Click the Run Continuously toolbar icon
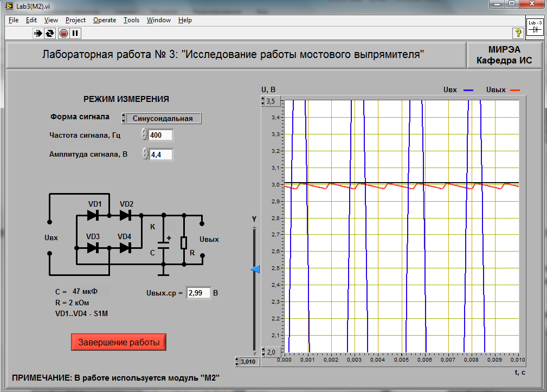547x392 pixels. pyautogui.click(x=50, y=34)
